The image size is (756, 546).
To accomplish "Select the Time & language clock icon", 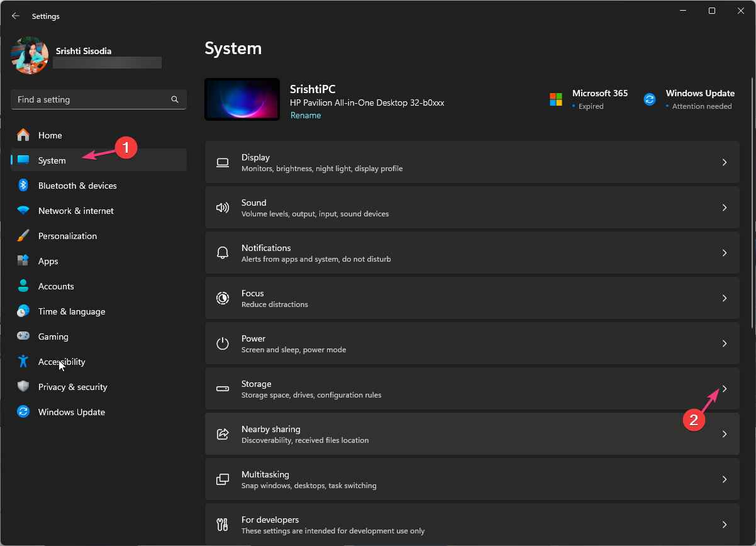I will click(23, 311).
